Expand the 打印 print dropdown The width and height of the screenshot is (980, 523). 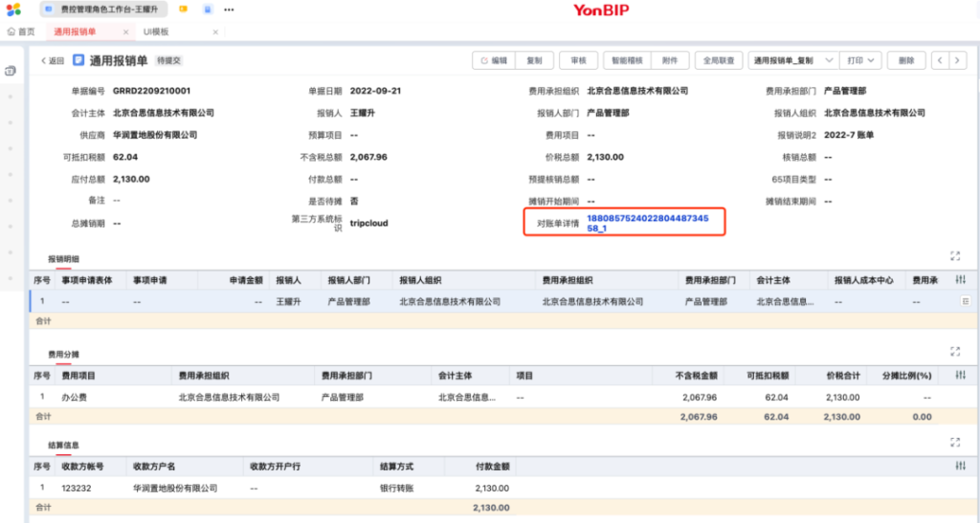(x=860, y=60)
